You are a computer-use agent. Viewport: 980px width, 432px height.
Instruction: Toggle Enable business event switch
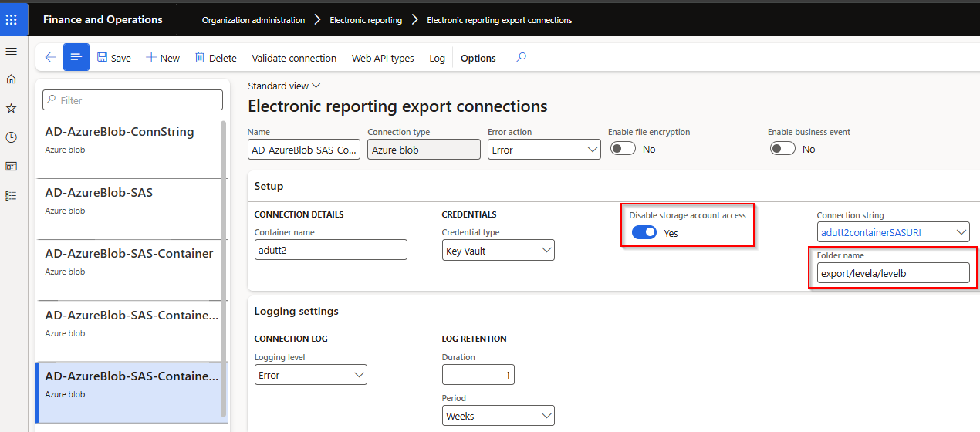tap(782, 149)
